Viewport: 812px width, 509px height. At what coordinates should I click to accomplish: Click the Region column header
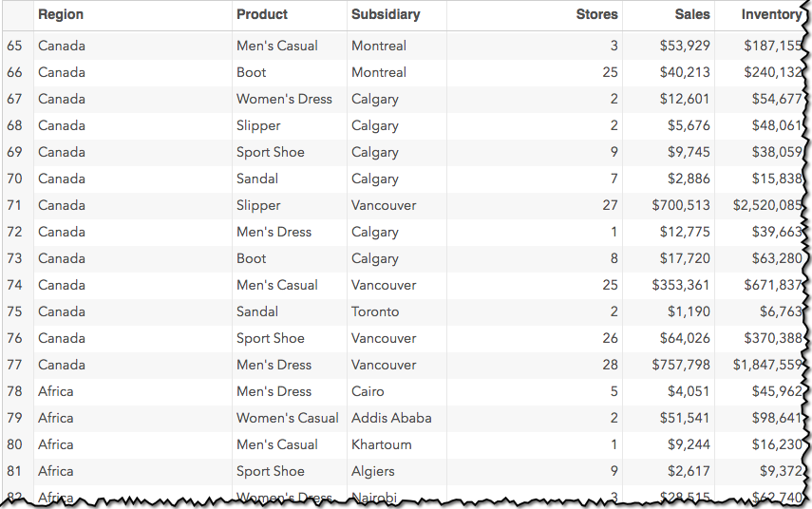tap(61, 14)
